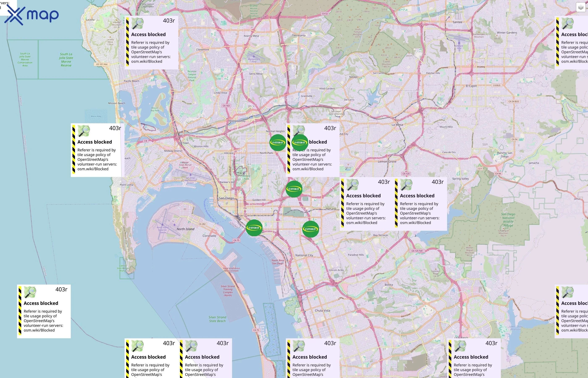Click the El Cajon label
Viewport: 588px width, 378px height.
click(471, 86)
